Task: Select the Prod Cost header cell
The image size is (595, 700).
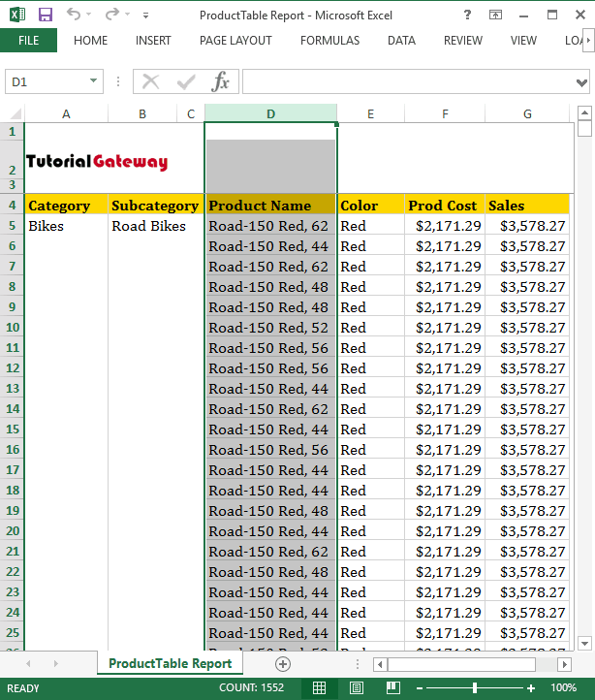Action: tap(445, 206)
